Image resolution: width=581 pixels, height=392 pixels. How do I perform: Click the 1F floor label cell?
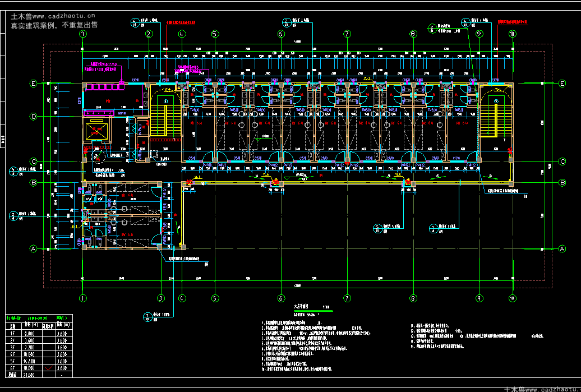[12, 334]
